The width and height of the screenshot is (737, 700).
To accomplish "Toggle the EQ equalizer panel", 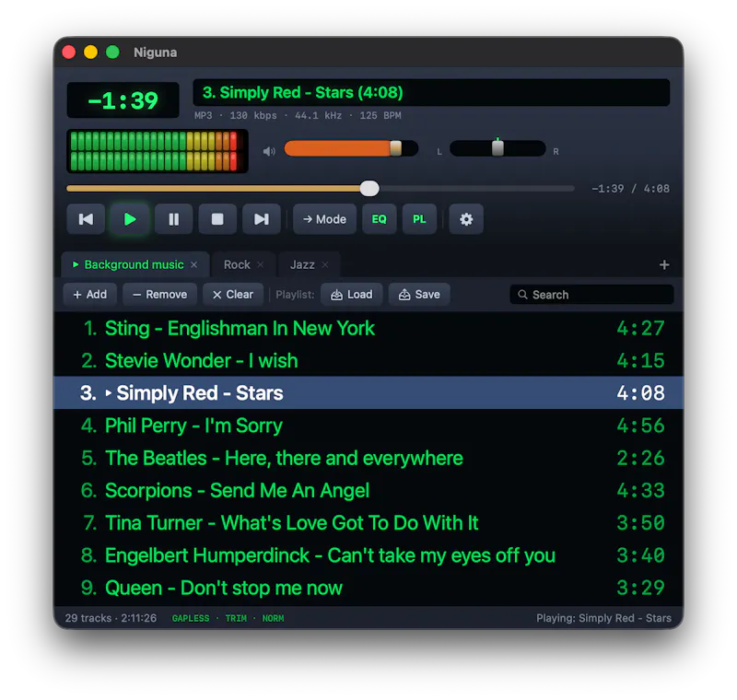I will click(379, 219).
